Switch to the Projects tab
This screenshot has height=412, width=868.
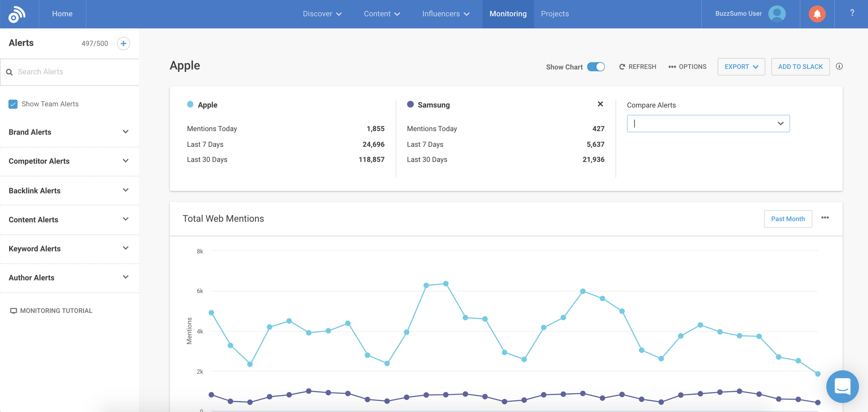555,14
